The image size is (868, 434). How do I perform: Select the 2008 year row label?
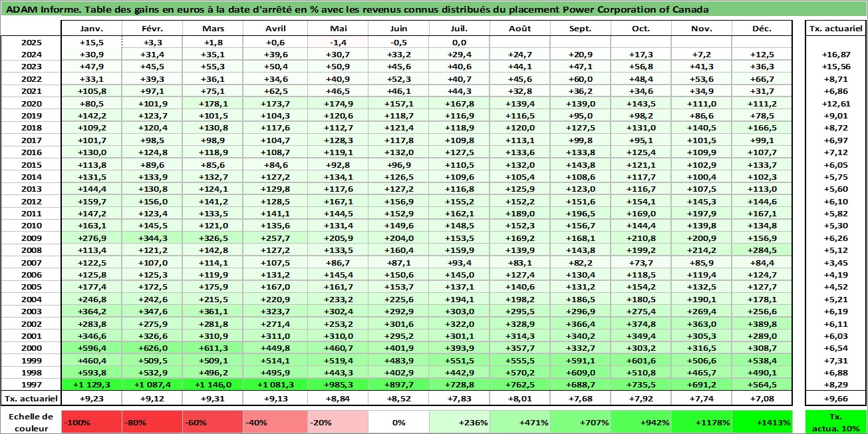[31, 250]
